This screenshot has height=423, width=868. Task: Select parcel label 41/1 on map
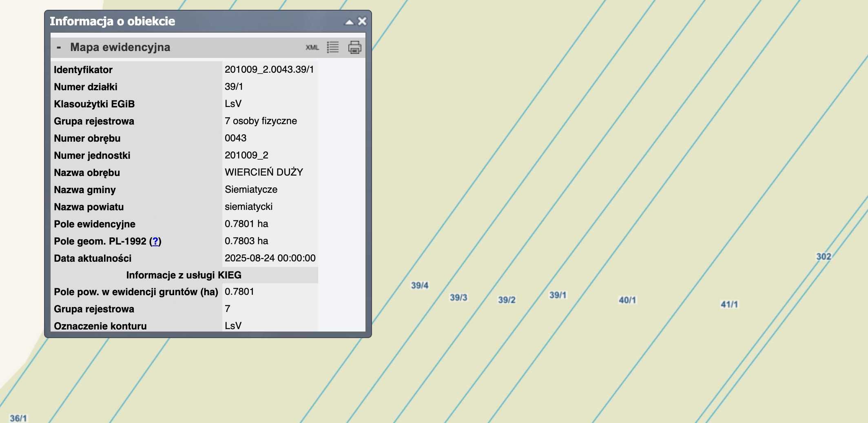(729, 304)
